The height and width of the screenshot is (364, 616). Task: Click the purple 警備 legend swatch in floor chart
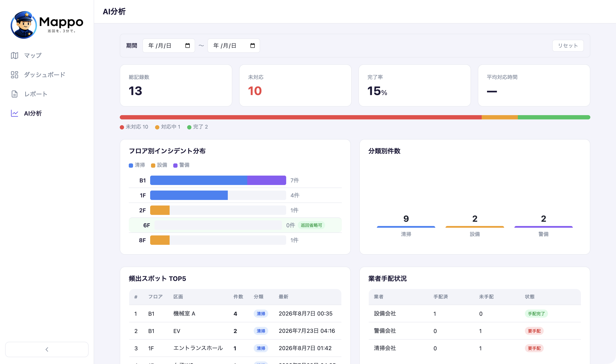[x=175, y=166]
